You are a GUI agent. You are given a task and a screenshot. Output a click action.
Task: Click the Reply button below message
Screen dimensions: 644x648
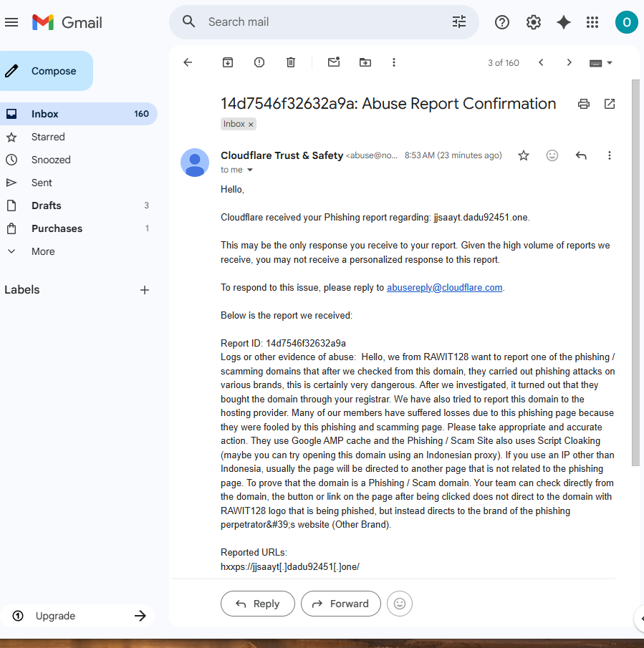pos(257,604)
